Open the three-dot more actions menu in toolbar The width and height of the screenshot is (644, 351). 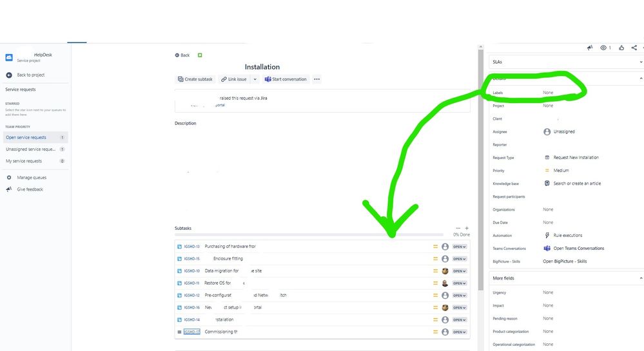(x=317, y=79)
